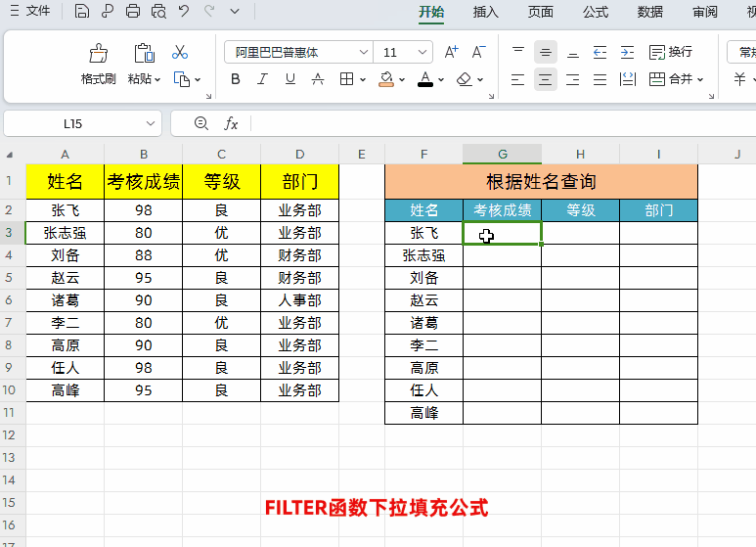This screenshot has width=756, height=547.
Task: Toggle italic formatting
Action: pos(263,79)
